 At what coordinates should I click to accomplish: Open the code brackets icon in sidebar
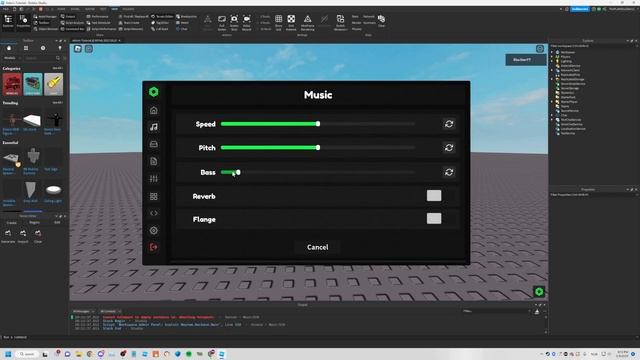[153, 213]
